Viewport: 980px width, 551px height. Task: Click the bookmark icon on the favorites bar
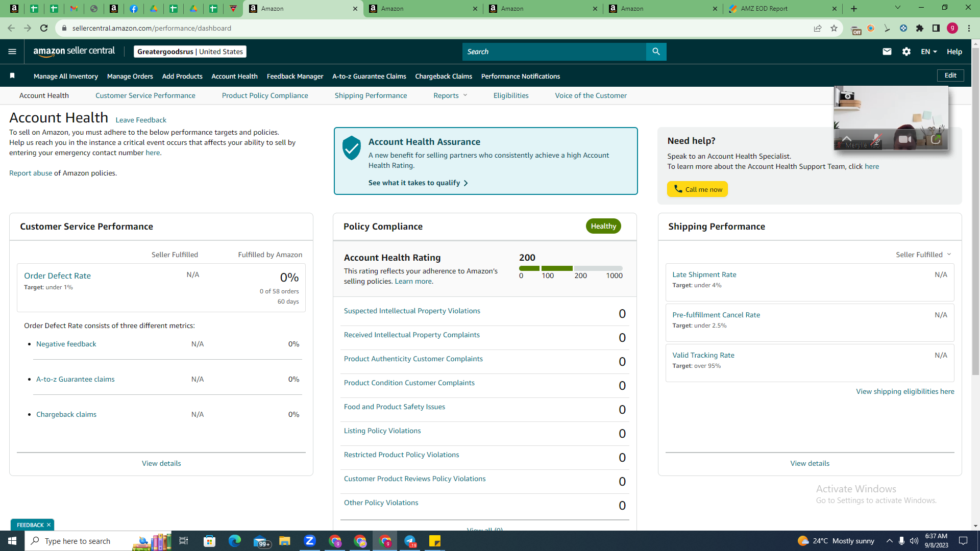[12, 76]
